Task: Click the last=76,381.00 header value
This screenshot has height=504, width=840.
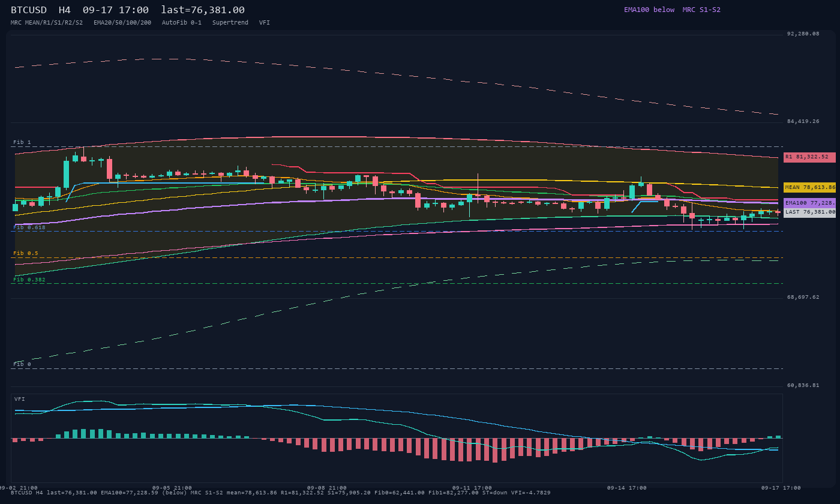Action: pyautogui.click(x=203, y=10)
